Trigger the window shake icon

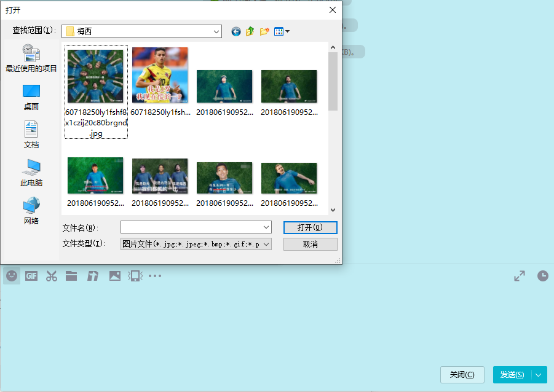135,276
